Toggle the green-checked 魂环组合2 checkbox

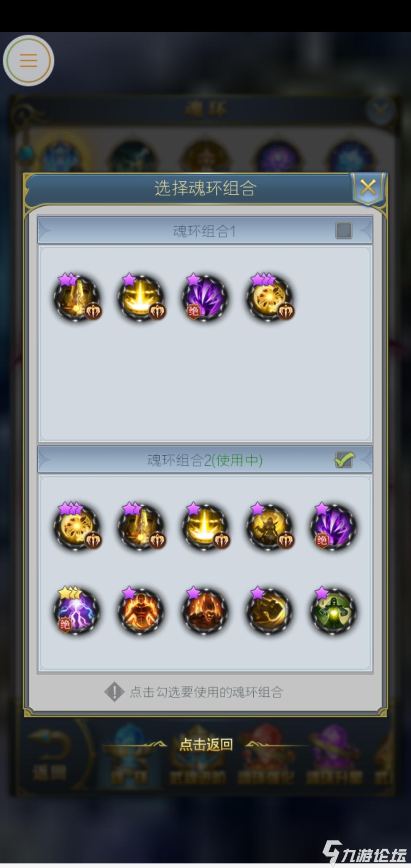click(344, 460)
